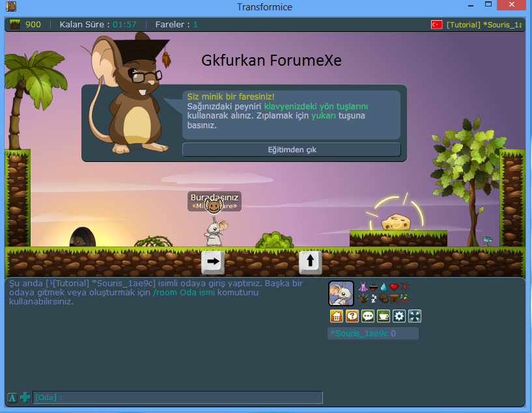Click the red angry spark emote
The image size is (532, 413).
coord(404,287)
